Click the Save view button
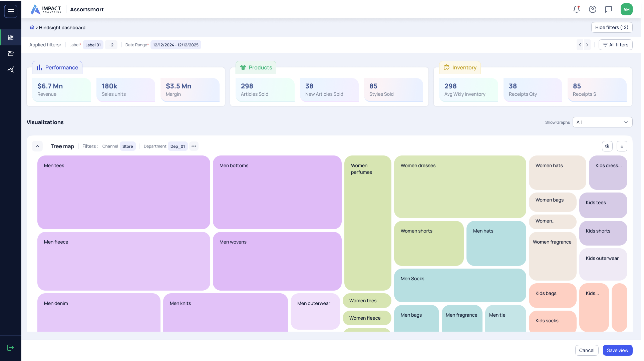 point(617,350)
